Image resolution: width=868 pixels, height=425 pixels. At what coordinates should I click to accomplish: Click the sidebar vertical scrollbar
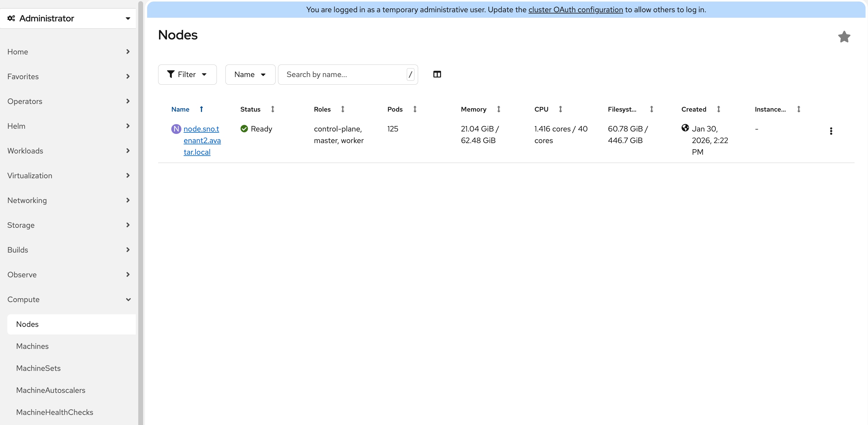pos(140,212)
